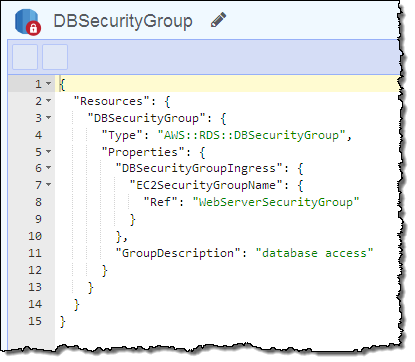Click the "database access" description string

coord(314,253)
